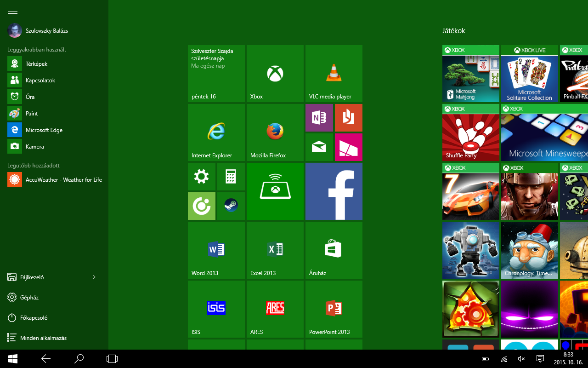Open Microsoft Minesweeper tile

[544, 132]
